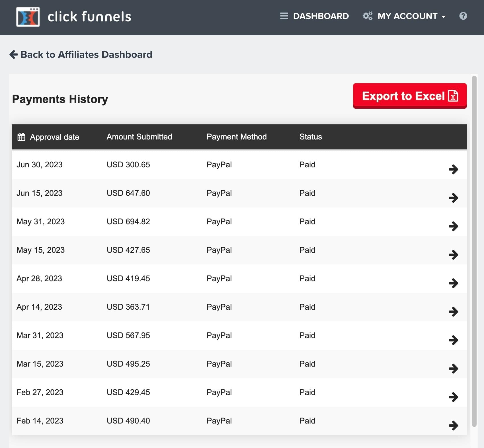Click the Jun 30, 2023 date cell
This screenshot has width=484, height=448.
coord(40,165)
